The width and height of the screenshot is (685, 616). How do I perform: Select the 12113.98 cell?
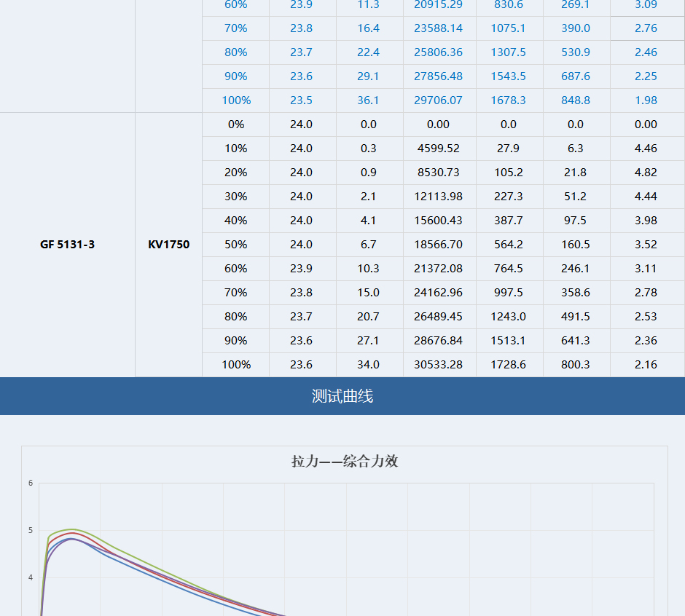click(438, 197)
